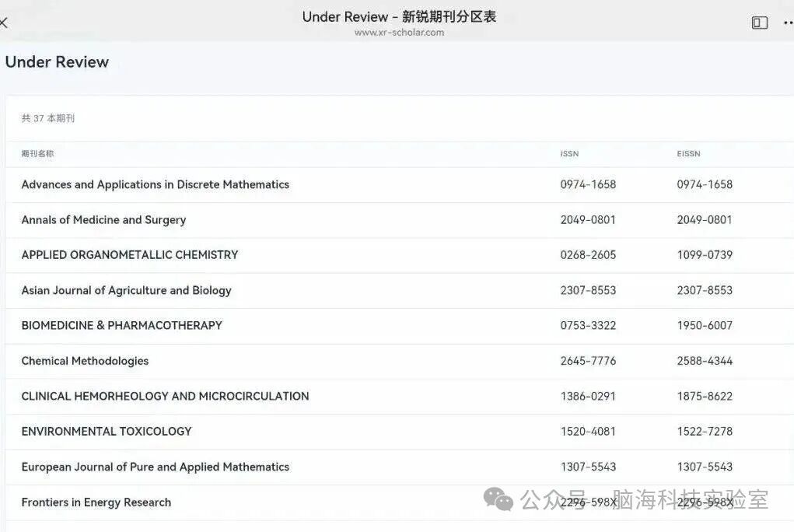The image size is (794, 532).
Task: Click EISSN value 1950-6007
Action: [x=705, y=325]
